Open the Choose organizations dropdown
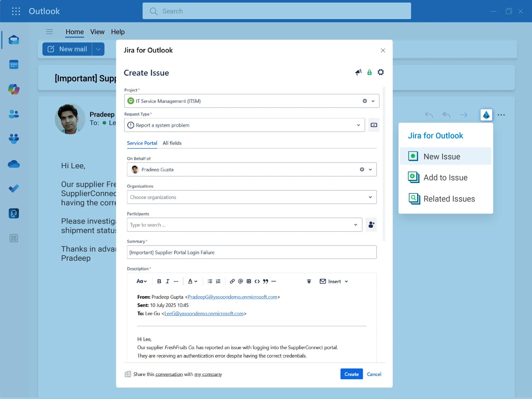The height and width of the screenshot is (399, 532). tap(252, 197)
